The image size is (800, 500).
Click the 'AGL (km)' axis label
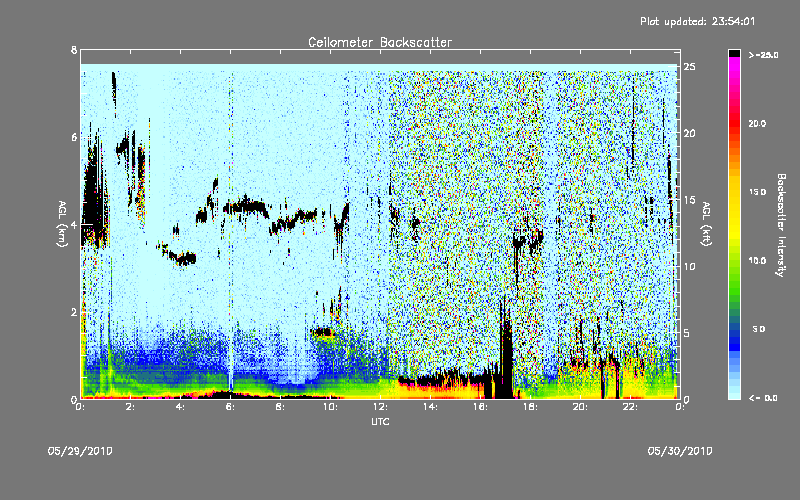(x=63, y=223)
